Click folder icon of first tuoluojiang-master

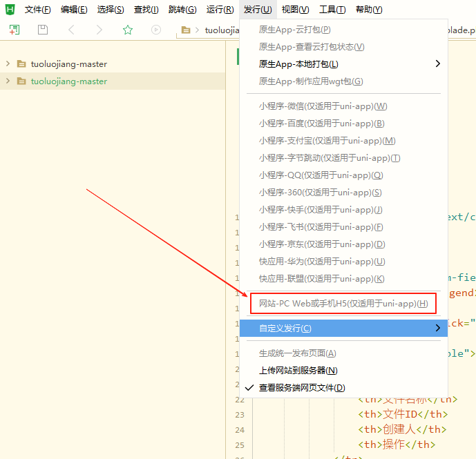(21, 64)
